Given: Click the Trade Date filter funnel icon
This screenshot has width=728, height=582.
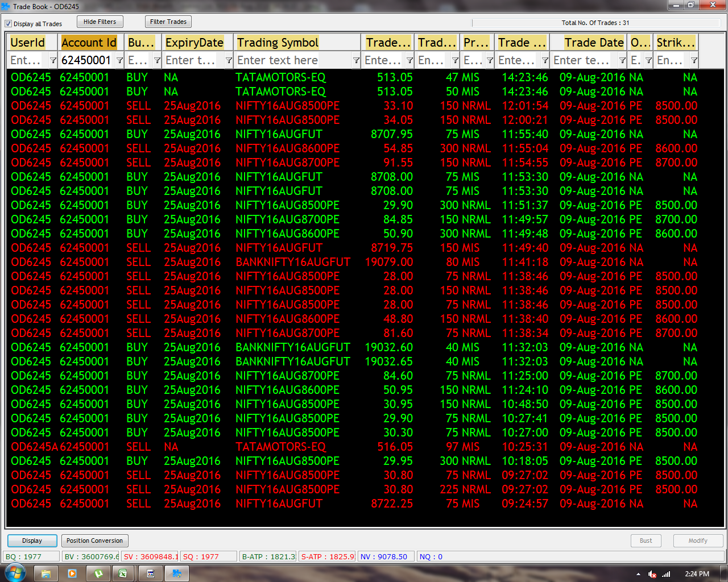Looking at the screenshot, I should (x=622, y=60).
